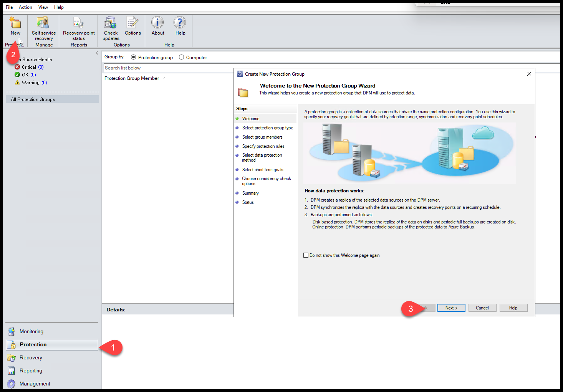563x392 pixels.
Task: Sort by Protection Group Member column header
Action: [132, 78]
